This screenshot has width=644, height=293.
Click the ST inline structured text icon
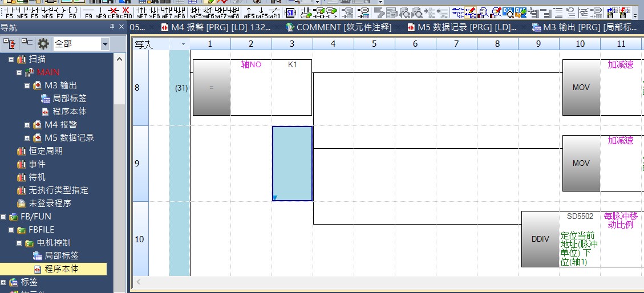[x=290, y=13]
